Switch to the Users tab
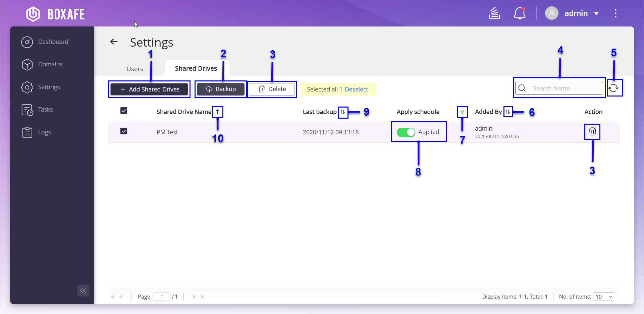This screenshot has height=314, width=644. tap(135, 69)
